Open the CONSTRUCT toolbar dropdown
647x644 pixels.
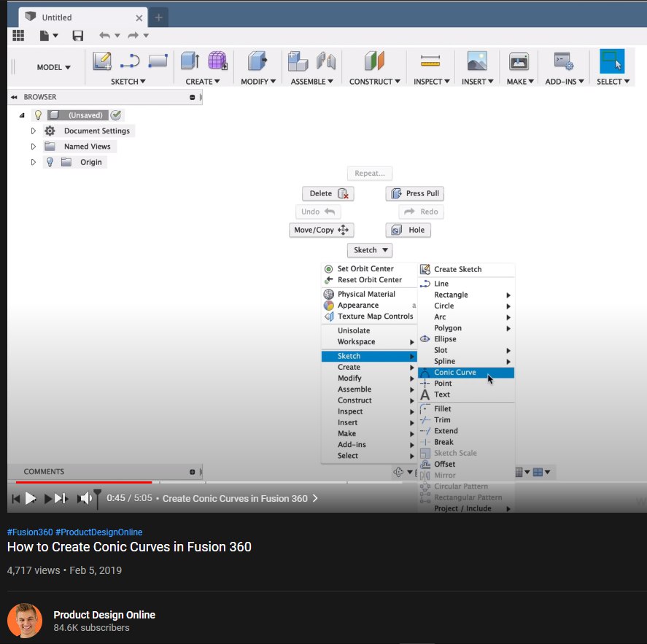pyautogui.click(x=374, y=82)
